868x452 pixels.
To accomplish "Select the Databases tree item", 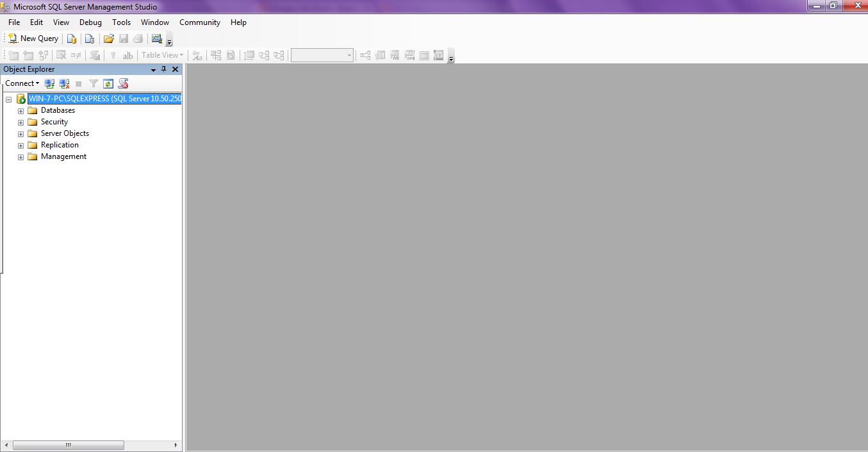I will pyautogui.click(x=58, y=110).
